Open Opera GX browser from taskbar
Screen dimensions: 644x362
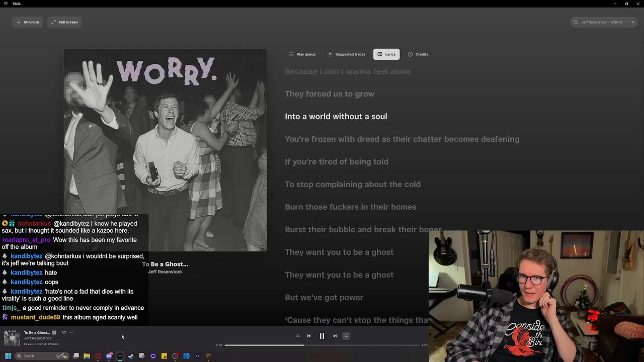tap(98, 356)
